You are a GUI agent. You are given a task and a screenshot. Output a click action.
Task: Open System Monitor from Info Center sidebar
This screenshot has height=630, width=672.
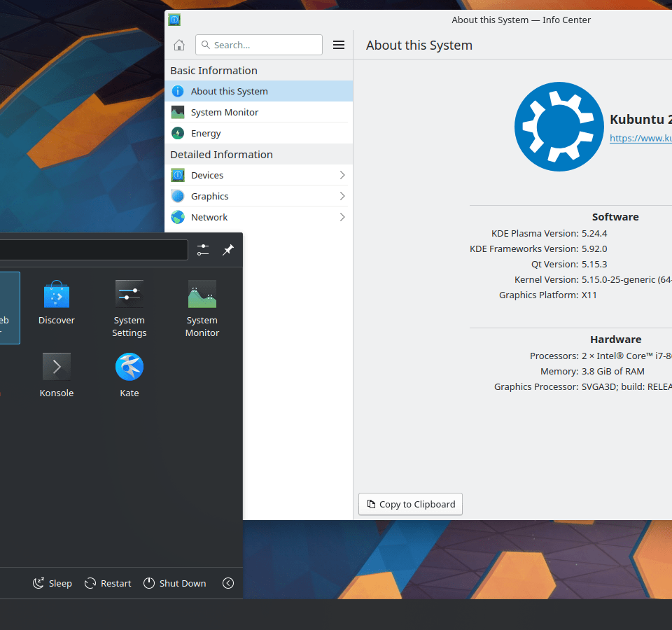(259, 112)
